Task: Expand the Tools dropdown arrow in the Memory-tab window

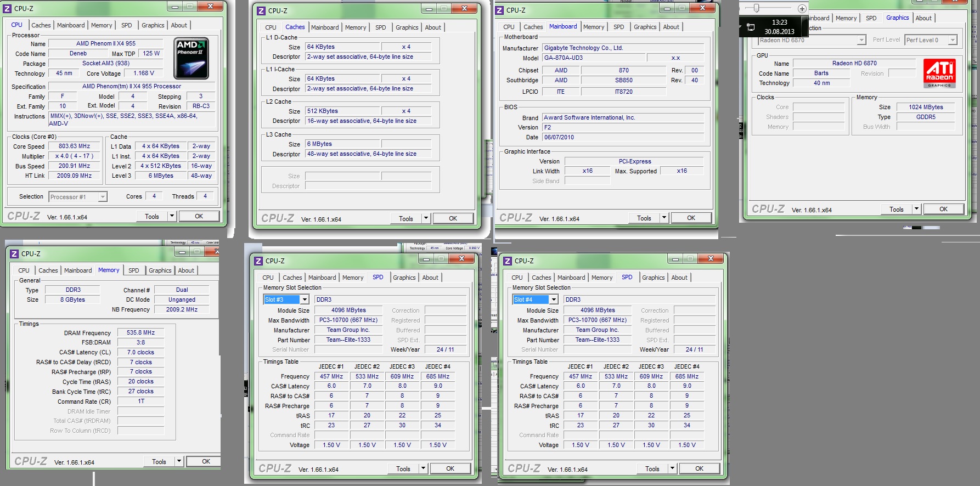Action: [179, 461]
